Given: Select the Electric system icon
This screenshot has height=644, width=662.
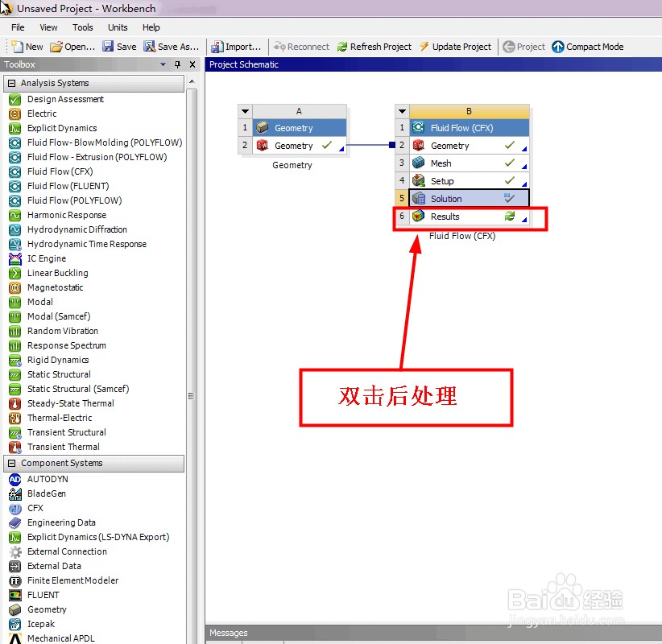Looking at the screenshot, I should tap(14, 114).
